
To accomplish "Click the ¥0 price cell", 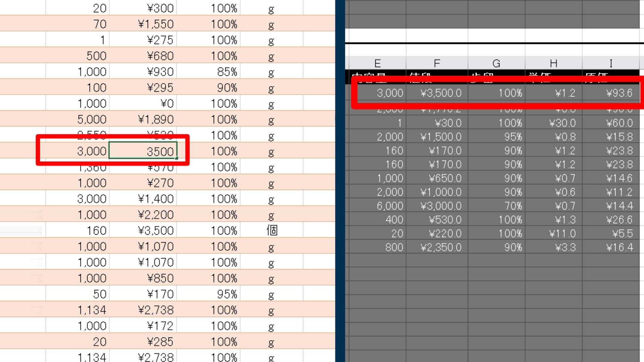I will click(143, 104).
